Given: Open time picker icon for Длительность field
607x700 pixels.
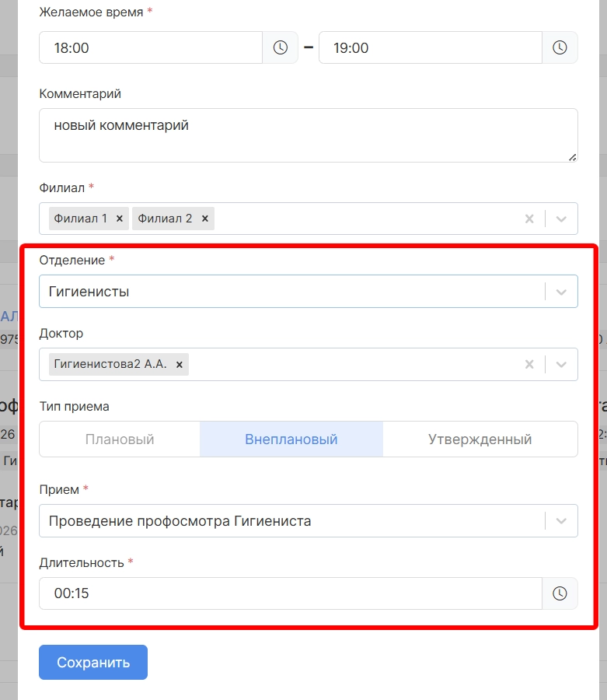Looking at the screenshot, I should [560, 593].
